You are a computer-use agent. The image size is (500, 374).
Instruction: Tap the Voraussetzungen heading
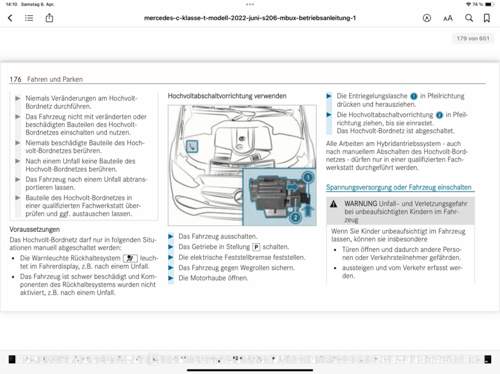pos(35,229)
